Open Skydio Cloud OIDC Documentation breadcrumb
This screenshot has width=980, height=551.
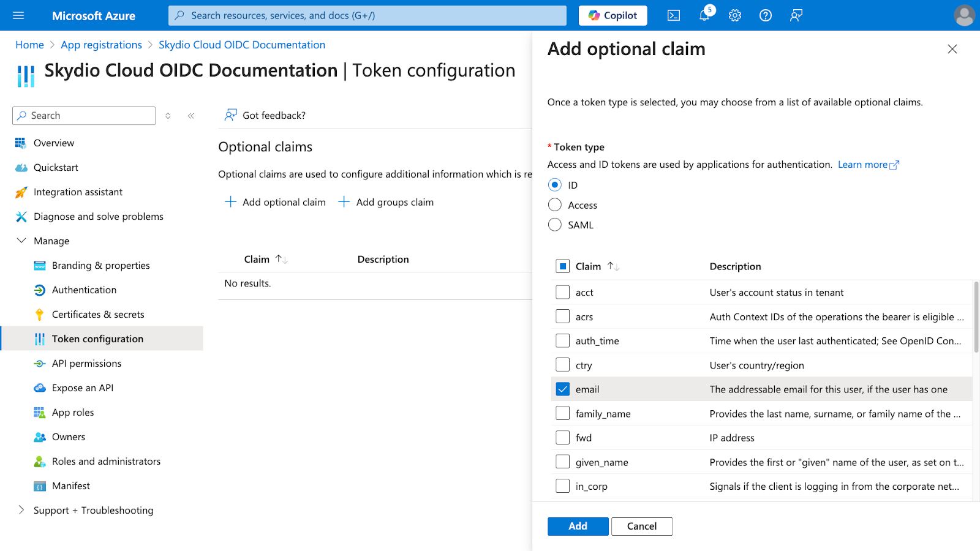point(242,45)
